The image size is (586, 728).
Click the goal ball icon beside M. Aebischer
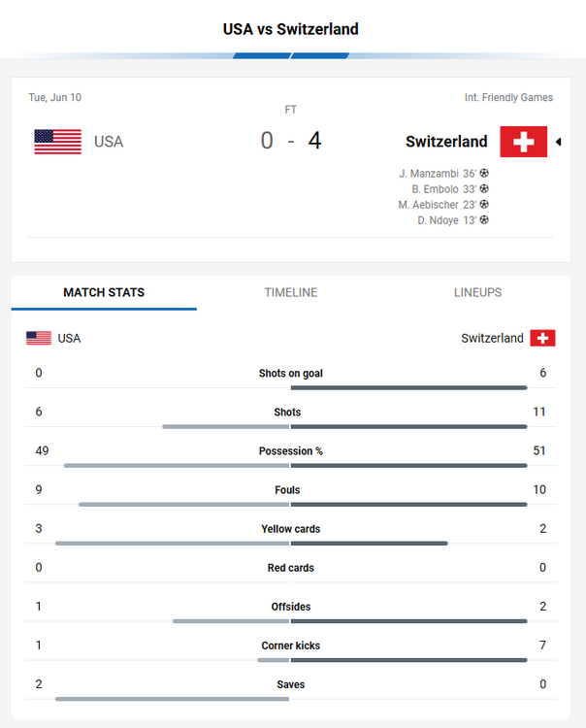484,205
